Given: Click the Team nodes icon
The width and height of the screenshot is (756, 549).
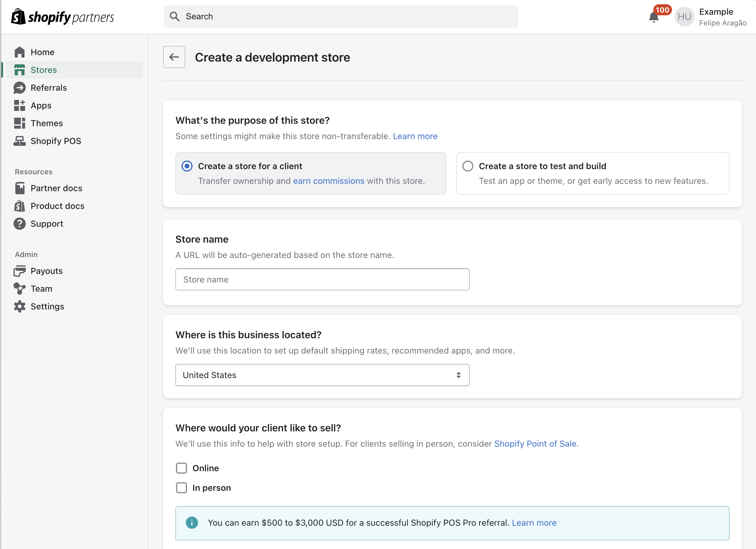Looking at the screenshot, I should tap(19, 289).
